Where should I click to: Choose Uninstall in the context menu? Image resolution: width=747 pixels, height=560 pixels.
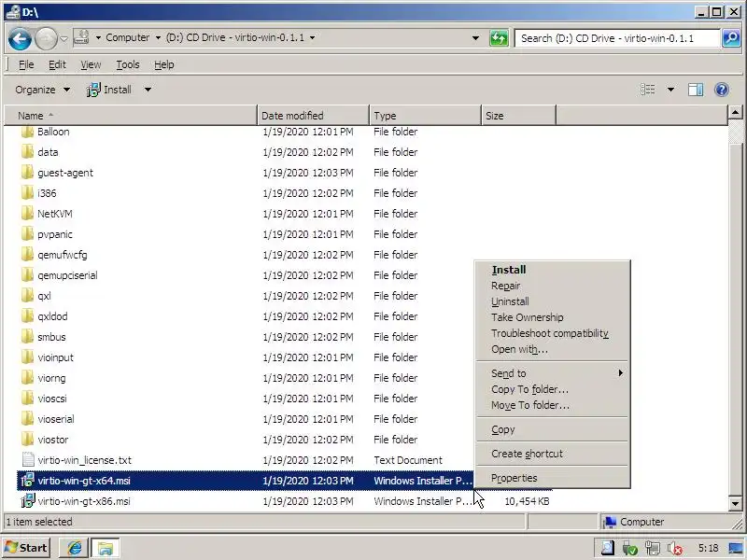pos(553,301)
